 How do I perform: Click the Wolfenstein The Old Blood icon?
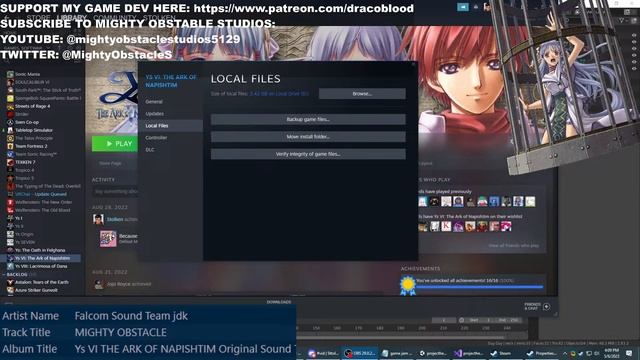10,210
